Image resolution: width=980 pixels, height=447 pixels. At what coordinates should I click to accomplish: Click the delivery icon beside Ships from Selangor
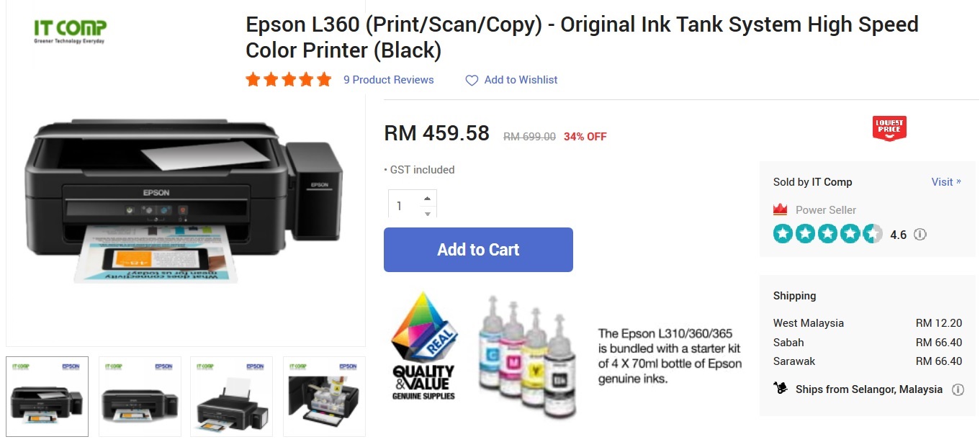(781, 389)
